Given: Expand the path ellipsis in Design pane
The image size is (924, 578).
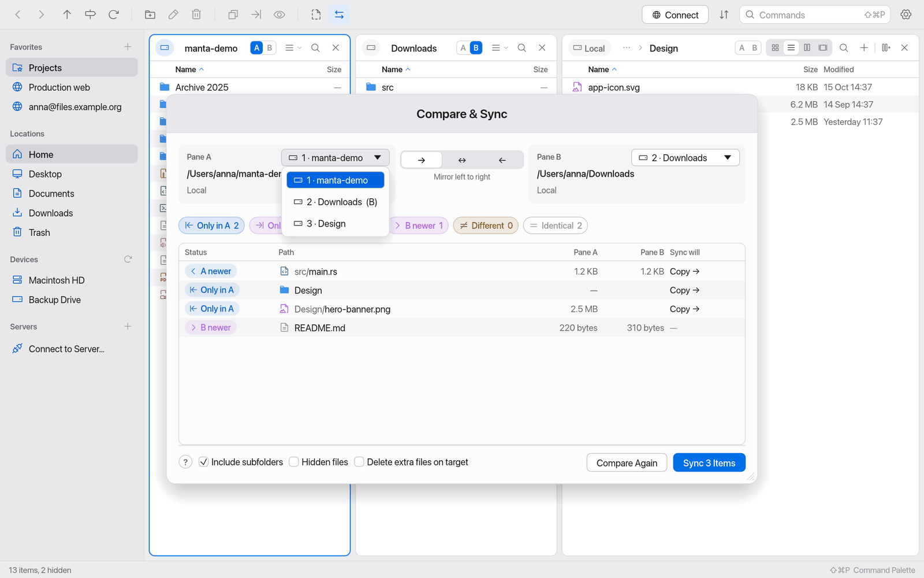Looking at the screenshot, I should (627, 48).
